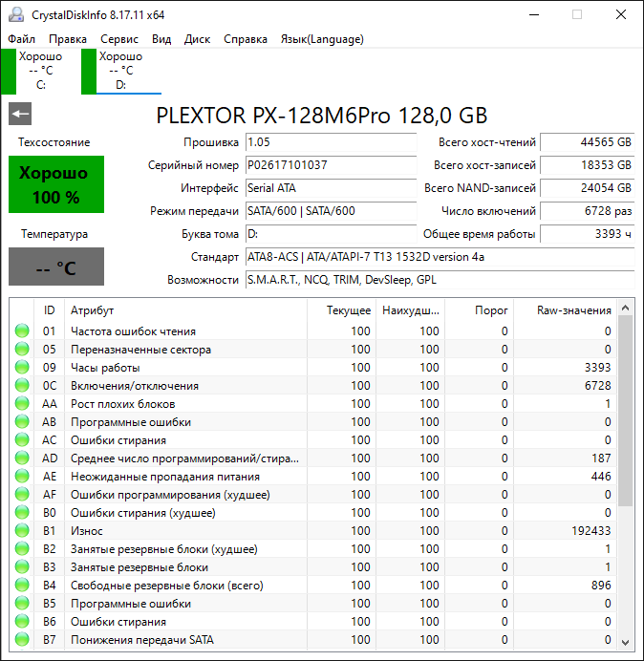The image size is (644, 661).
Task: Click status circle for attribute B7
Action: pos(22,639)
